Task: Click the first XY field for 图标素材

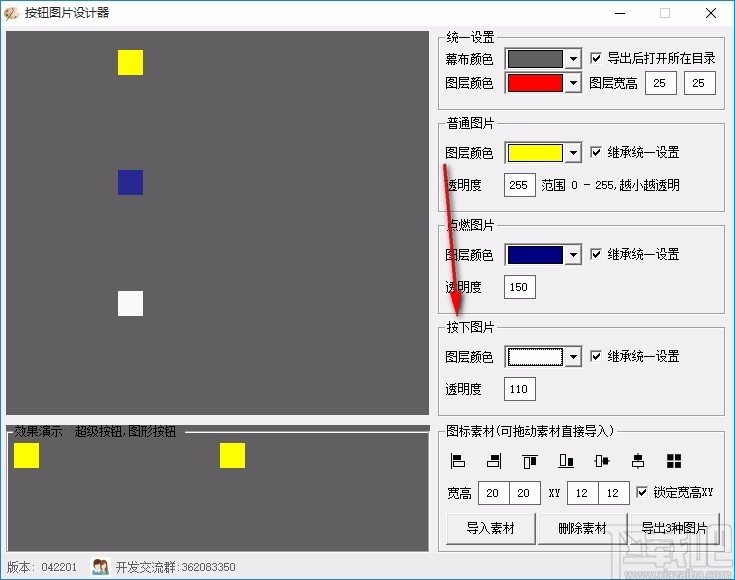Action: pyautogui.click(x=583, y=493)
